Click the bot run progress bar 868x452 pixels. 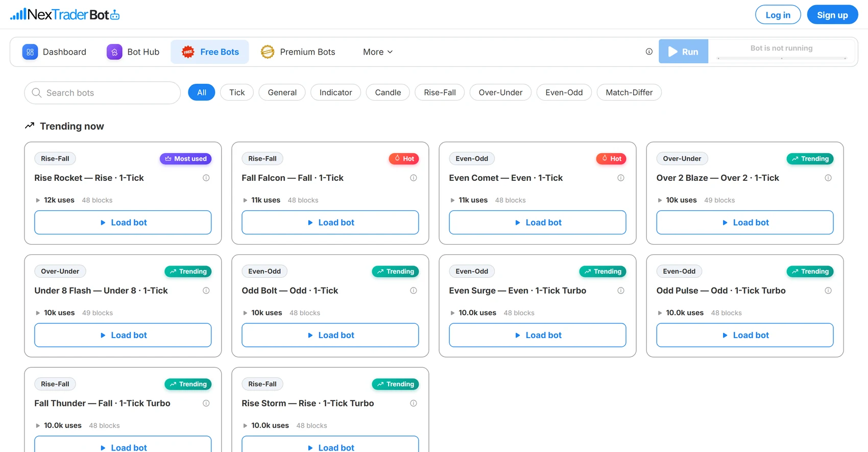tap(782, 58)
